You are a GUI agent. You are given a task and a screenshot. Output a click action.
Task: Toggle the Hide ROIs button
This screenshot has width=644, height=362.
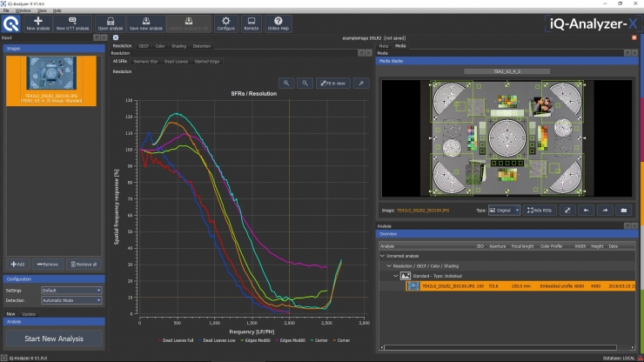click(540, 211)
